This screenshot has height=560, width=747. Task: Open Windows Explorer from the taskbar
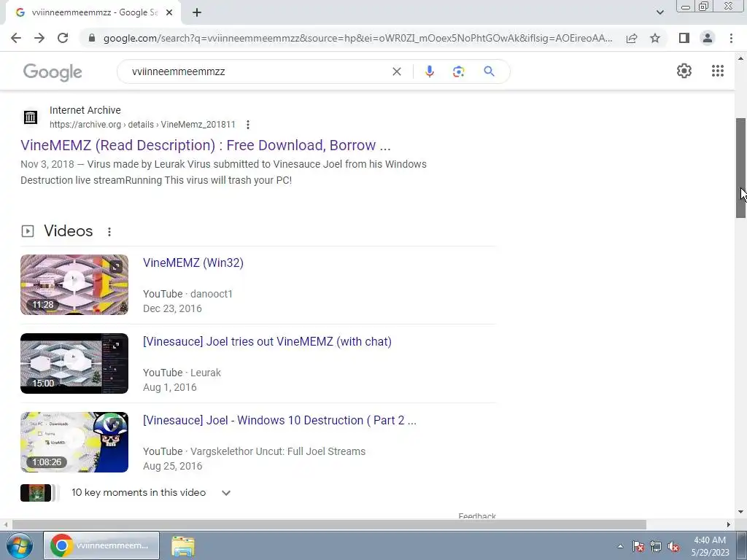(x=183, y=545)
